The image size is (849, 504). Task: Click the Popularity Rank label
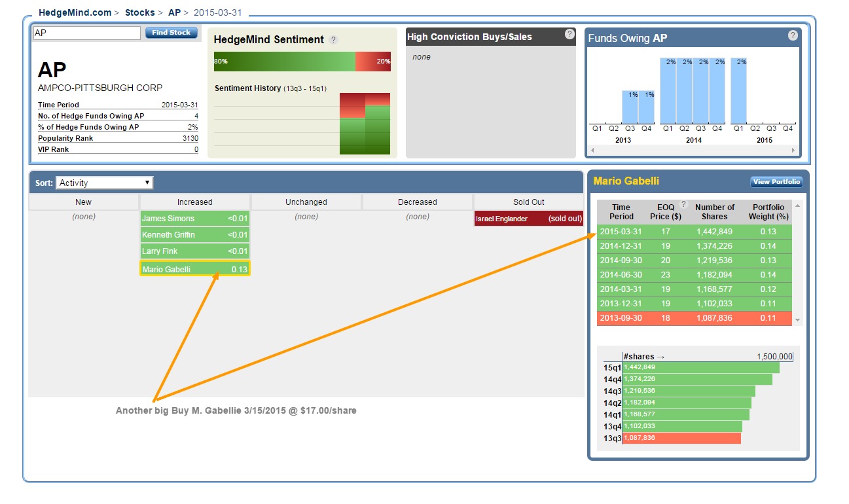[x=65, y=138]
